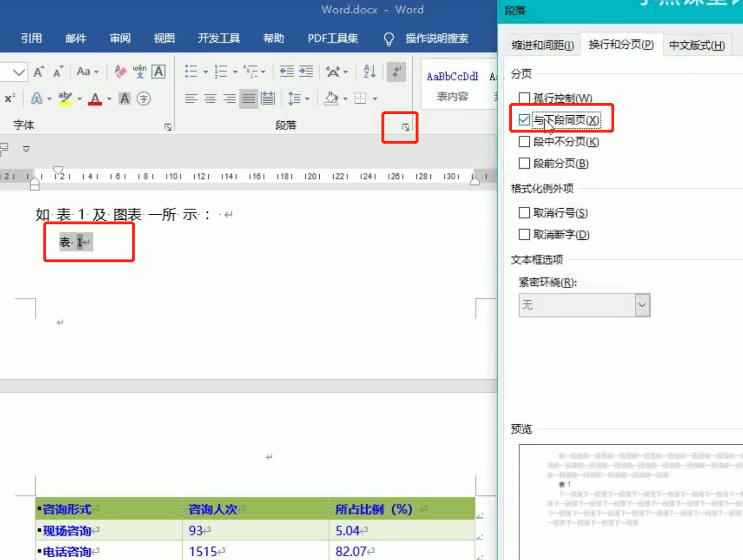The height and width of the screenshot is (560, 743).
Task: Click the Decrease Indent icon
Action: 287,71
